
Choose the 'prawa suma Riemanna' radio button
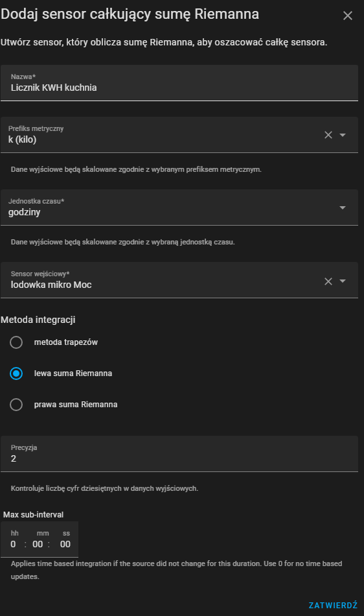[16, 404]
